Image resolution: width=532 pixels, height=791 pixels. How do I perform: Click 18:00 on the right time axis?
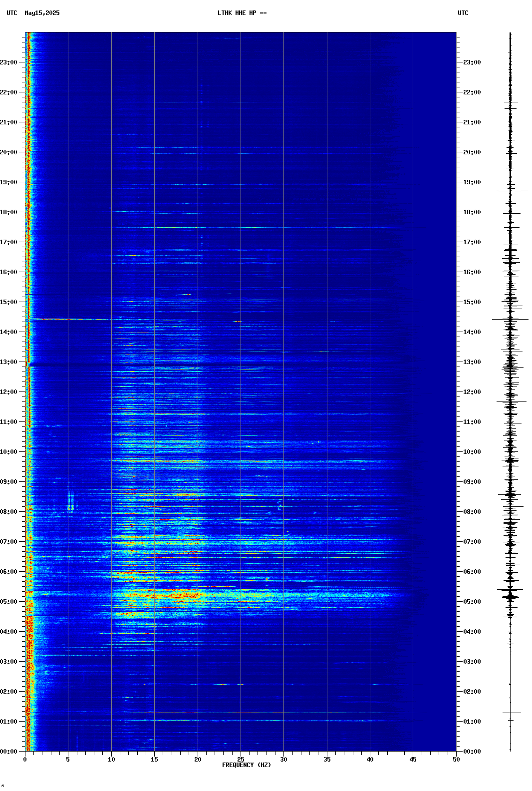click(x=472, y=212)
